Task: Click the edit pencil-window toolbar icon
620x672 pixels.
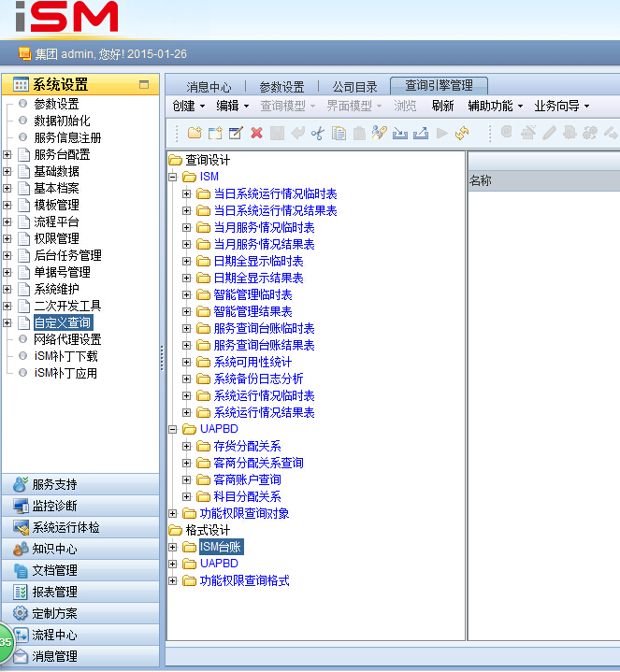Action: [236, 133]
